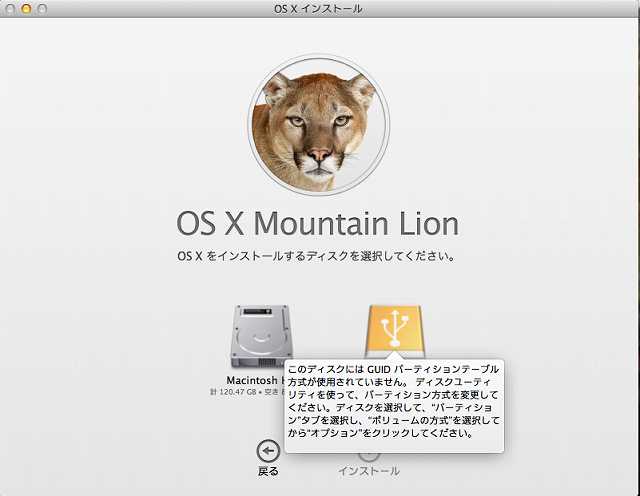
Task: Click the disk capacity text "120.47 GB"
Action: point(238,392)
